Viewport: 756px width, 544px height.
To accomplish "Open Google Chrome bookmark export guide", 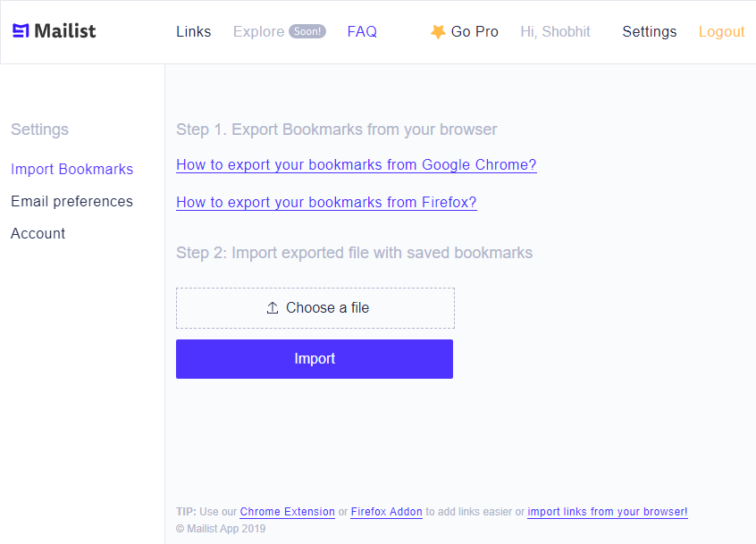I will (356, 164).
